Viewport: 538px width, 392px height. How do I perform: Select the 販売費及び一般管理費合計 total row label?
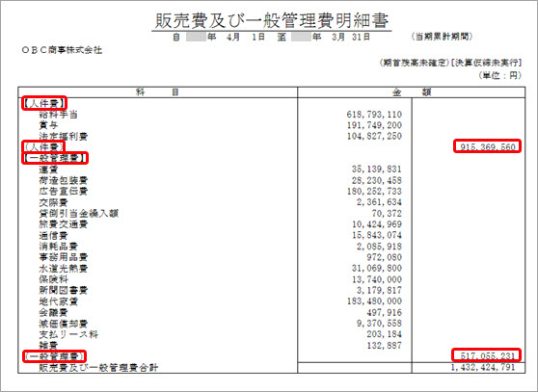pos(98,368)
